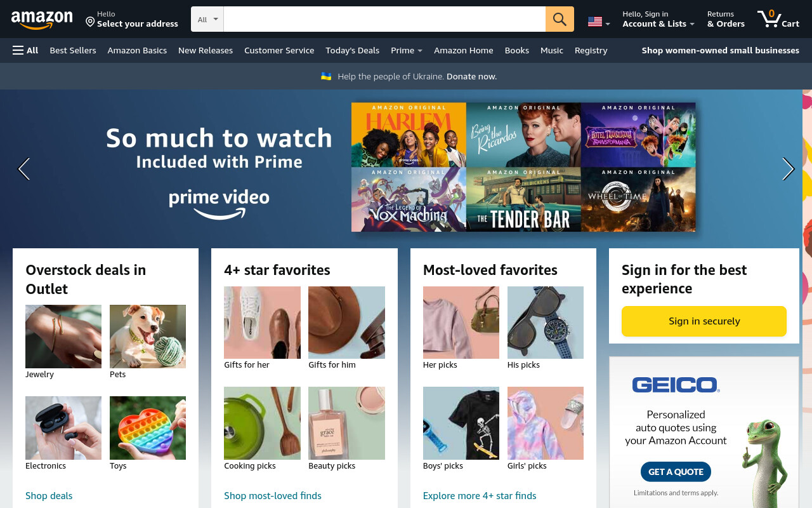Click the Donate now link
Image resolution: width=812 pixels, height=508 pixels.
click(x=471, y=76)
